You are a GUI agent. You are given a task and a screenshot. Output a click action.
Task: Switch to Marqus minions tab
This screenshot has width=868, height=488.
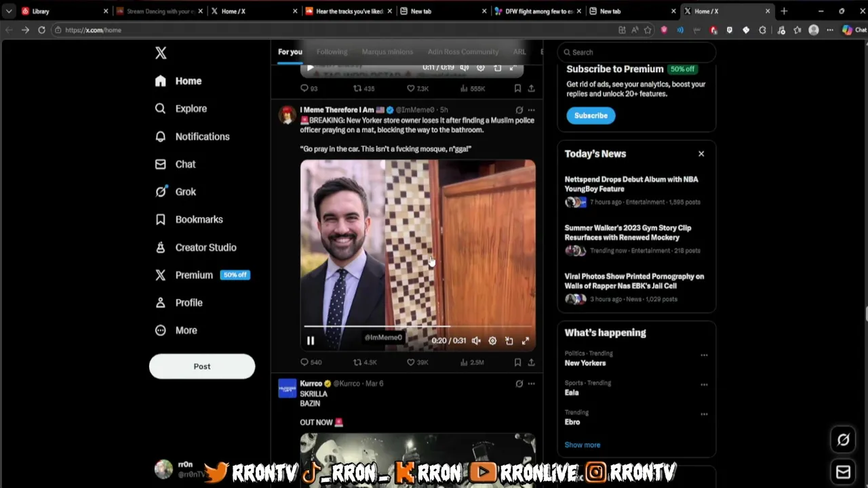tap(387, 52)
